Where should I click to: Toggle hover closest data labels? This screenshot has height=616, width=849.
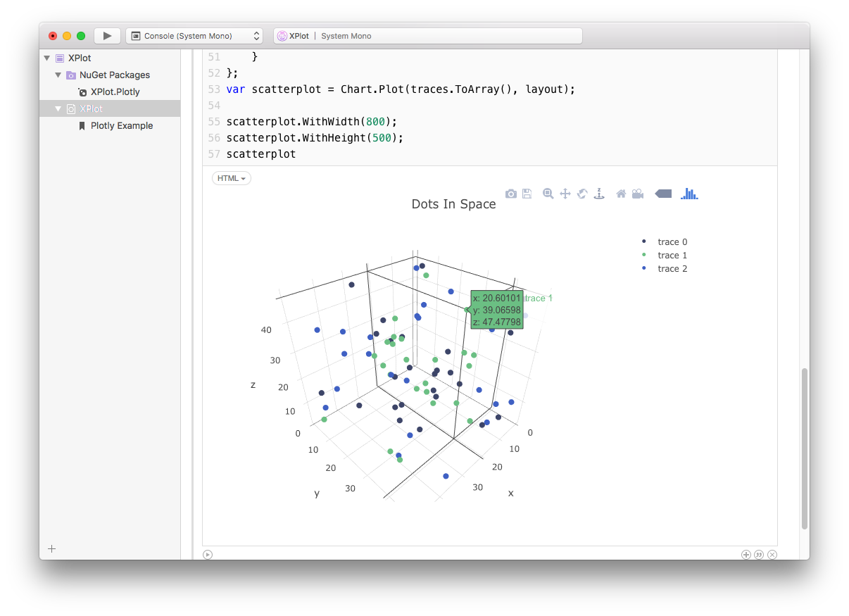pos(663,193)
